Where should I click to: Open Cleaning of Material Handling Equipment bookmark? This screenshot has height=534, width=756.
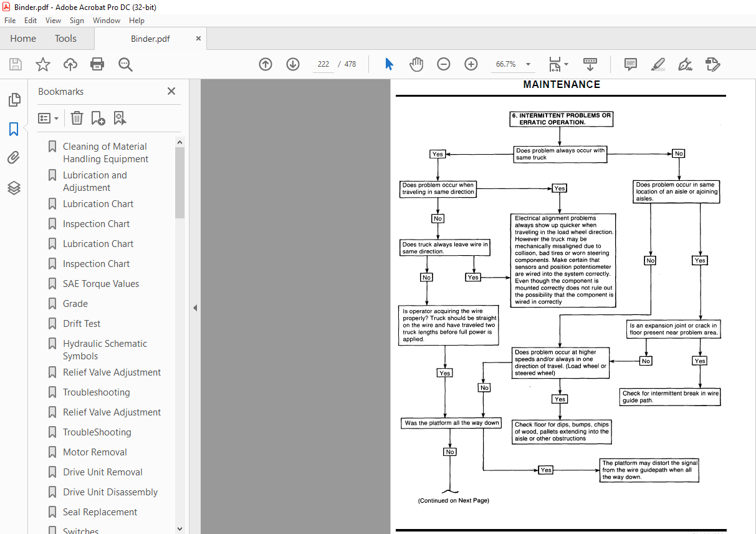pyautogui.click(x=105, y=152)
